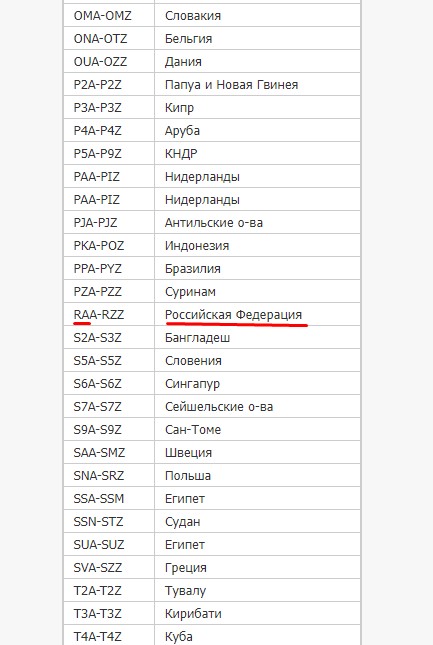The image size is (433, 645).
Task: Select the P5A-P9Z КНДР prefix
Action: point(97,154)
